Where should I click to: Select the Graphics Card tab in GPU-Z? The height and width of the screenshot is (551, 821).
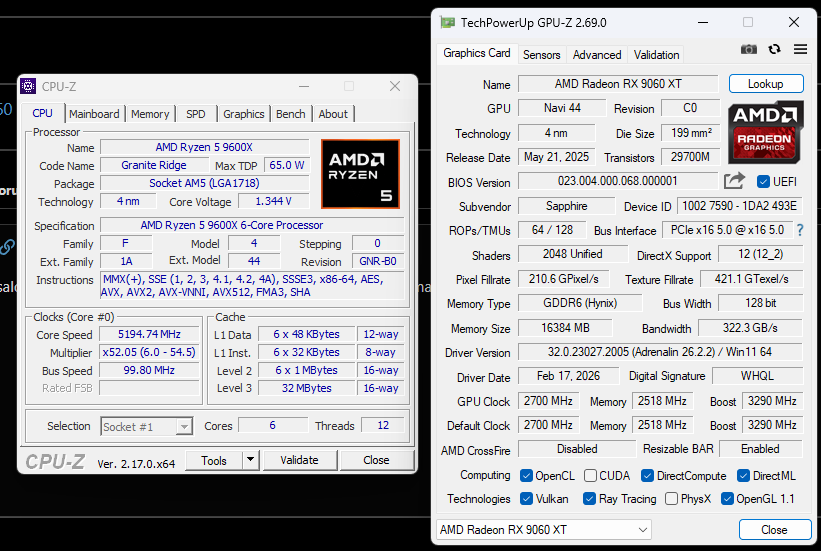click(476, 53)
